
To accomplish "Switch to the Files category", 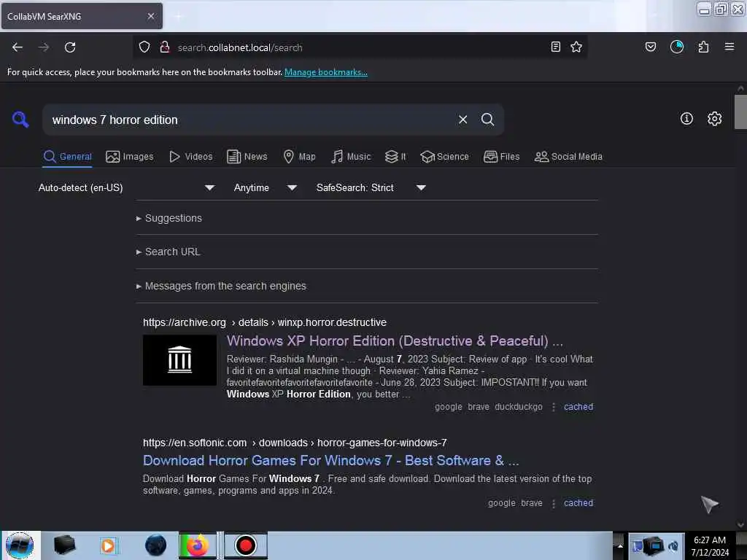I will 502,157.
